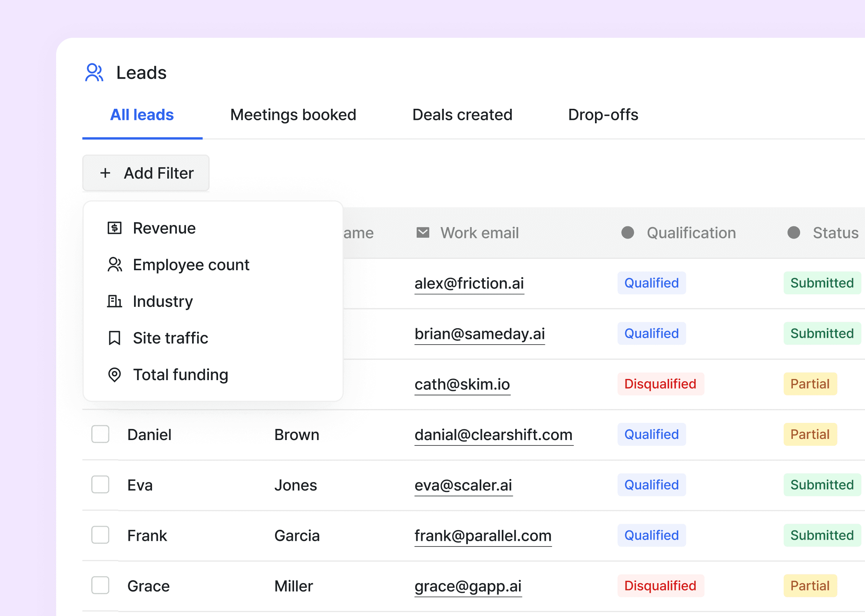The width and height of the screenshot is (865, 616).
Task: Pick Total funding filter option
Action: click(180, 375)
